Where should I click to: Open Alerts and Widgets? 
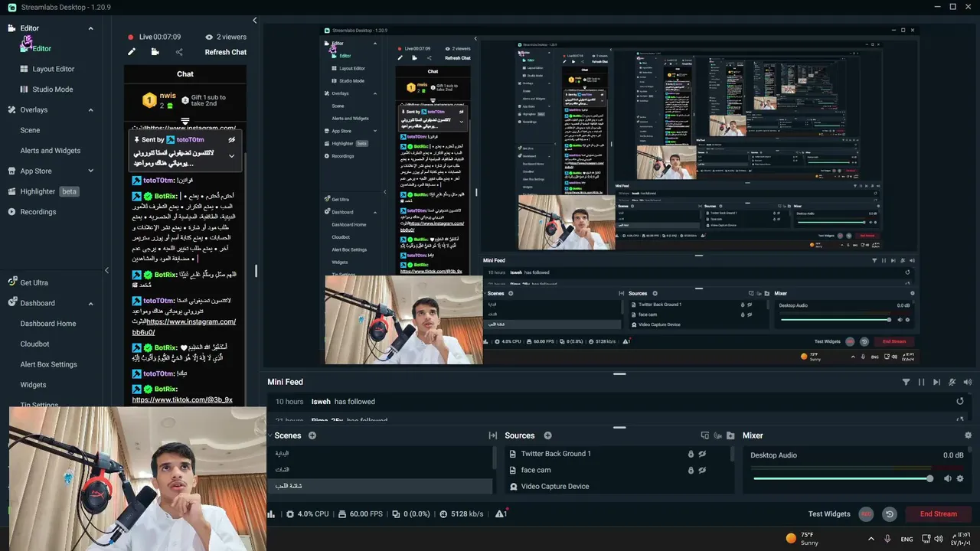tap(50, 151)
